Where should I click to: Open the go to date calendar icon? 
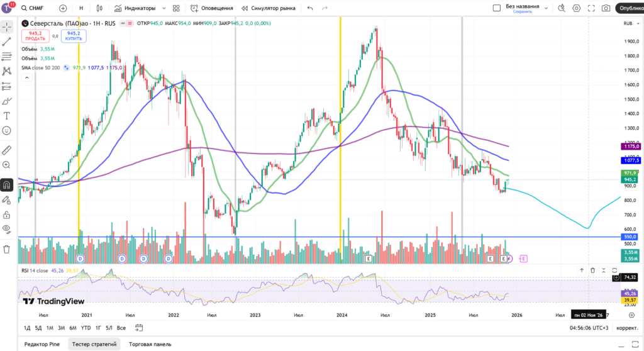point(139,328)
